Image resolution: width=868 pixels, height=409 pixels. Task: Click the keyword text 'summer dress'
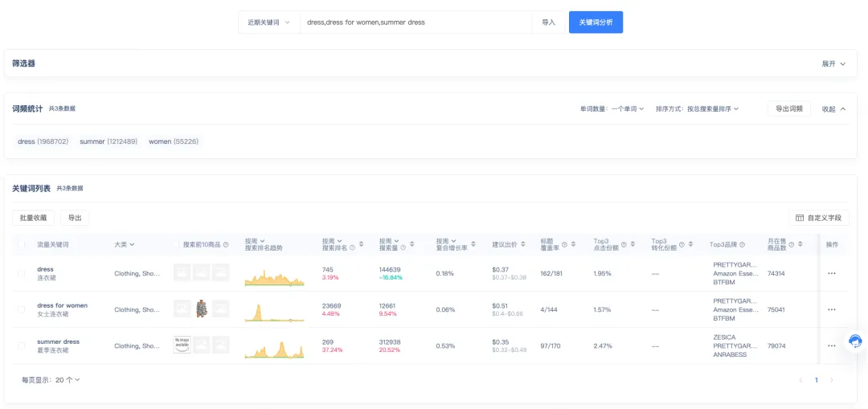click(58, 342)
